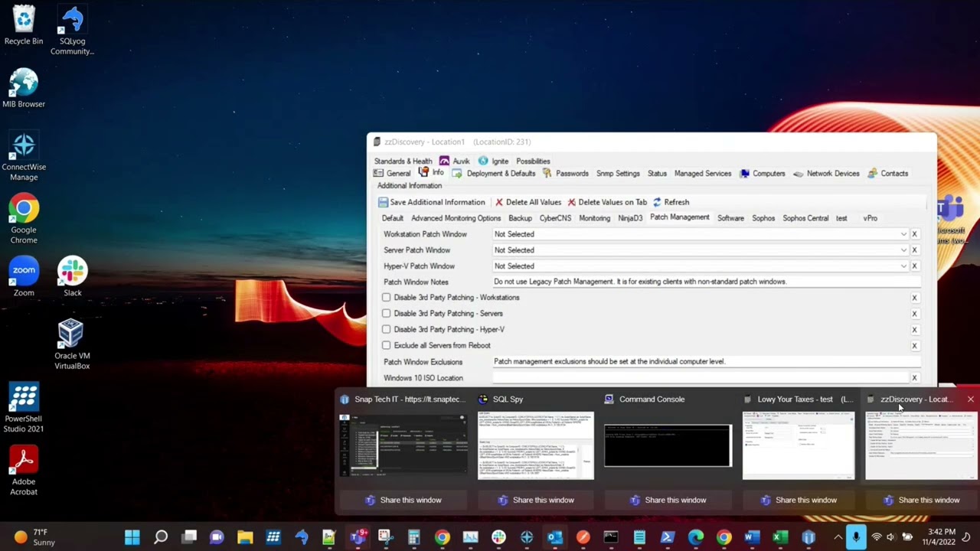
Task: Open the Deployment & Defaults tab
Action: click(x=494, y=174)
